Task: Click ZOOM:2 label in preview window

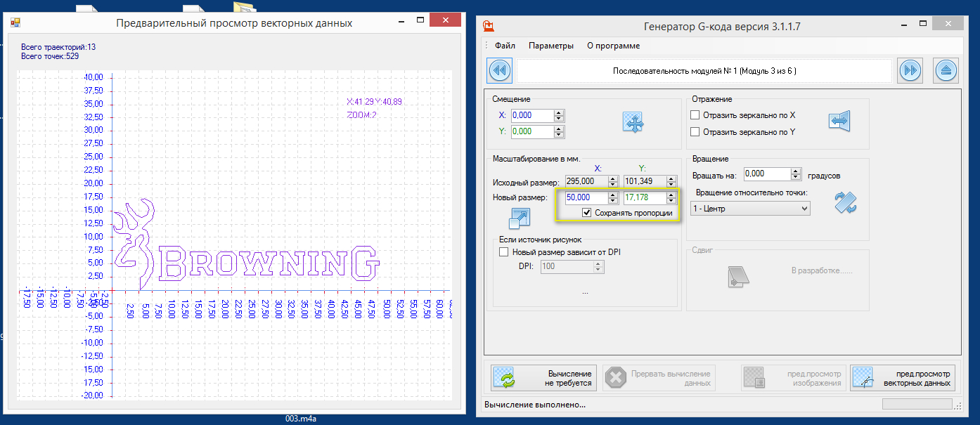Action: point(362,115)
